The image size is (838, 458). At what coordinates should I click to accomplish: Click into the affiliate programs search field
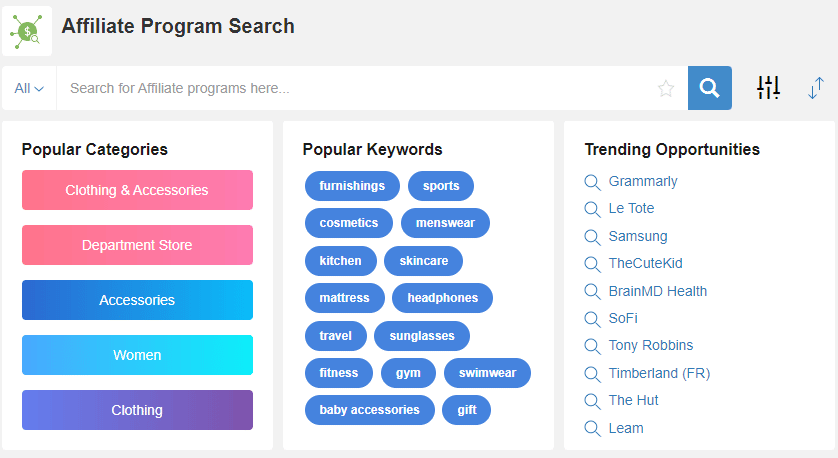click(x=355, y=88)
